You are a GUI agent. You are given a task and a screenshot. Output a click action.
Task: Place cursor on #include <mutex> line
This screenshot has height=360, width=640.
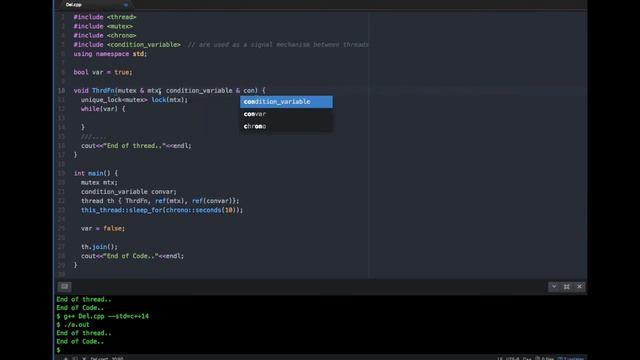(x=103, y=27)
